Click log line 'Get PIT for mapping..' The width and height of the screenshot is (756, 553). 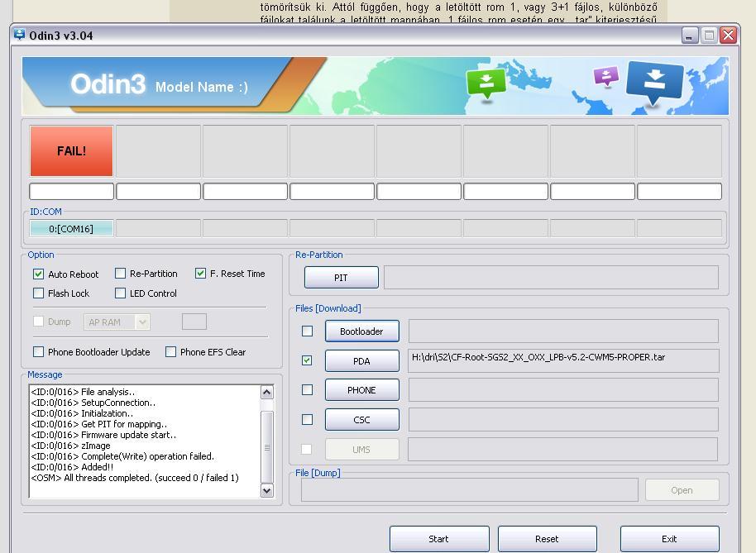click(x=98, y=424)
